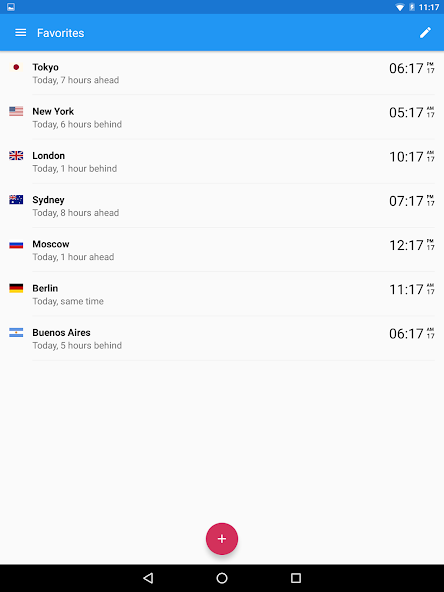Tap the red plus add-city button
The width and height of the screenshot is (444, 592).
click(222, 538)
